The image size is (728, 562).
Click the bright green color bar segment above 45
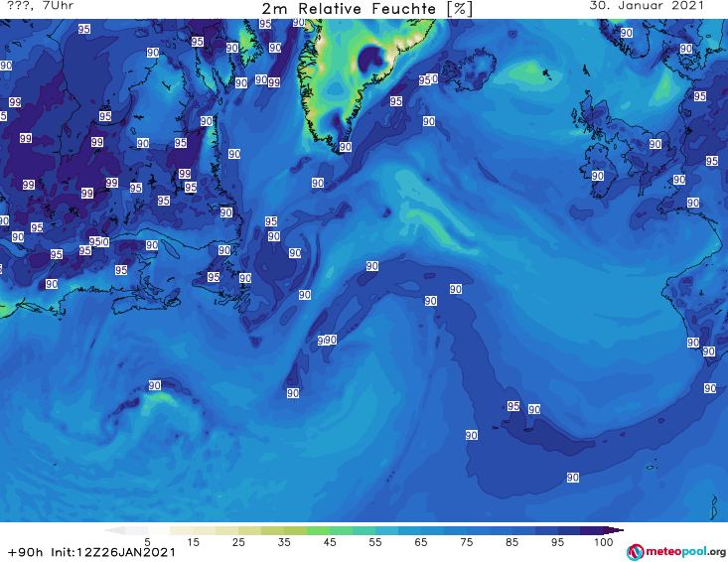tap(318, 530)
